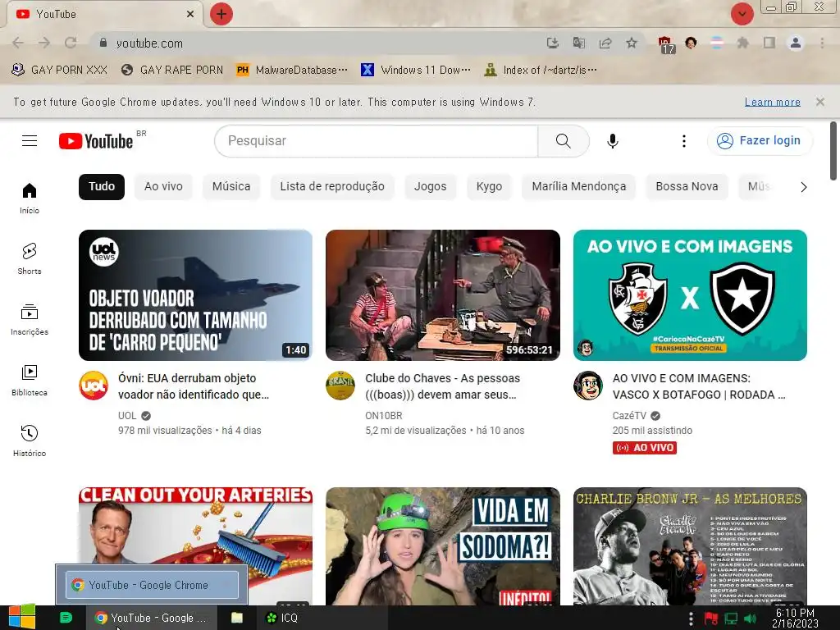Bookmark this page with star icon
This screenshot has height=630, width=840.
pos(632,43)
